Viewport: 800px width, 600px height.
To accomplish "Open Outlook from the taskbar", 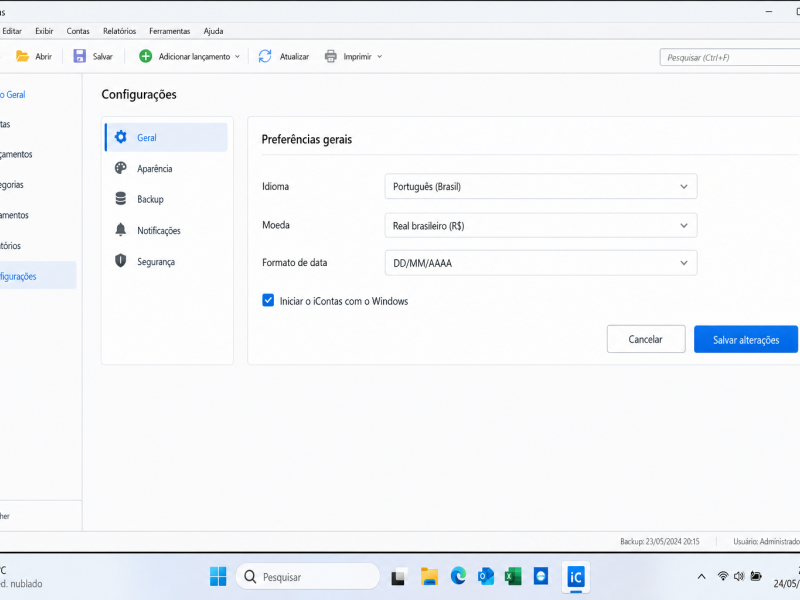I will 486,577.
